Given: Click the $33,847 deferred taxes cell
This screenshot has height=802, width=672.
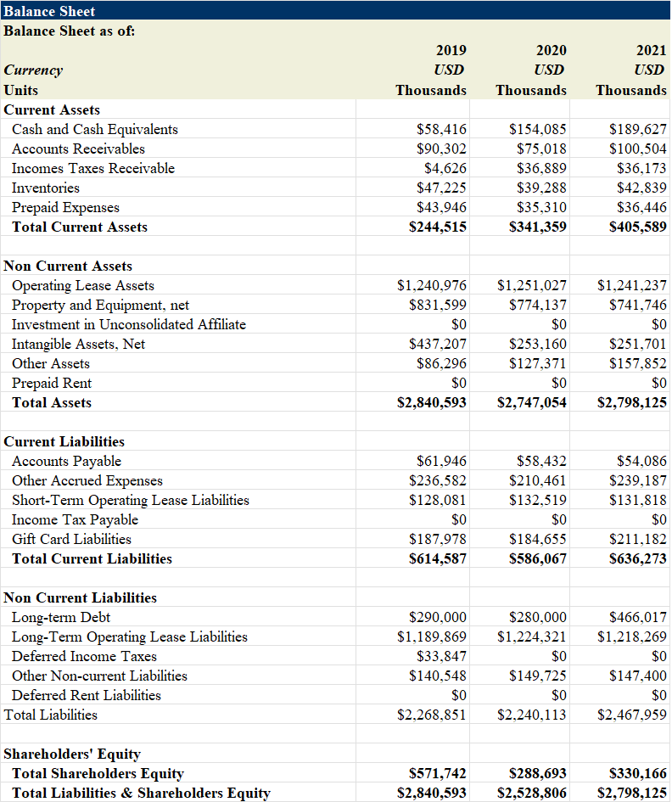Looking at the screenshot, I should point(441,656).
